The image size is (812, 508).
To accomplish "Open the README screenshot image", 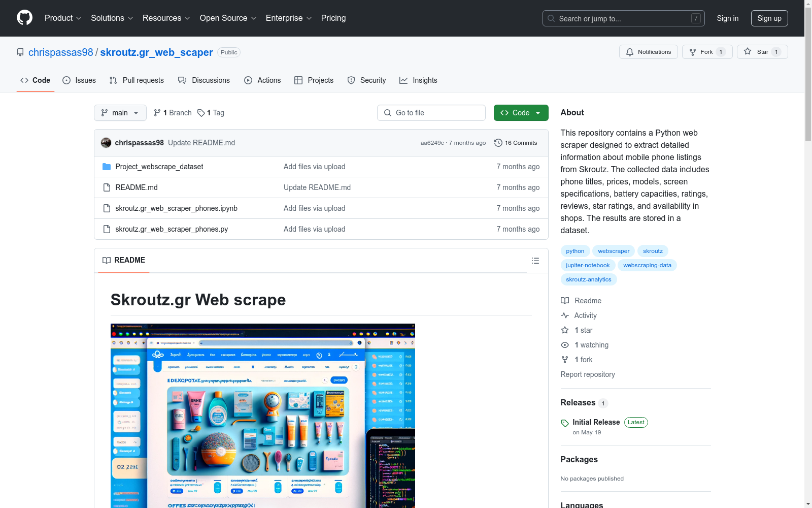I will [263, 416].
